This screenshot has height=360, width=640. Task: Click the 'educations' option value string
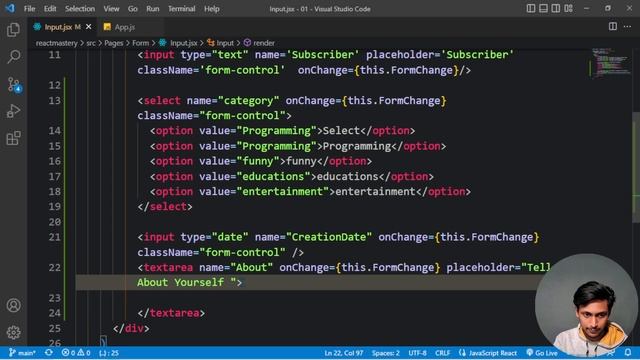pos(273,176)
